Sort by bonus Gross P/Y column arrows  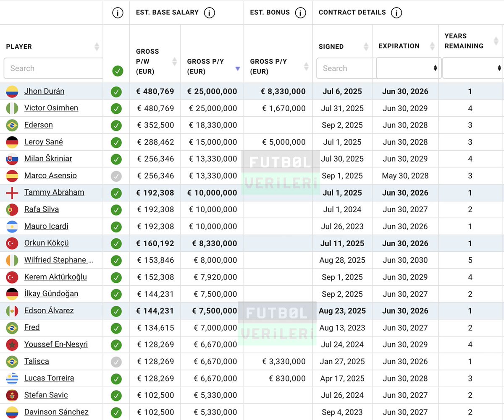[306, 66]
